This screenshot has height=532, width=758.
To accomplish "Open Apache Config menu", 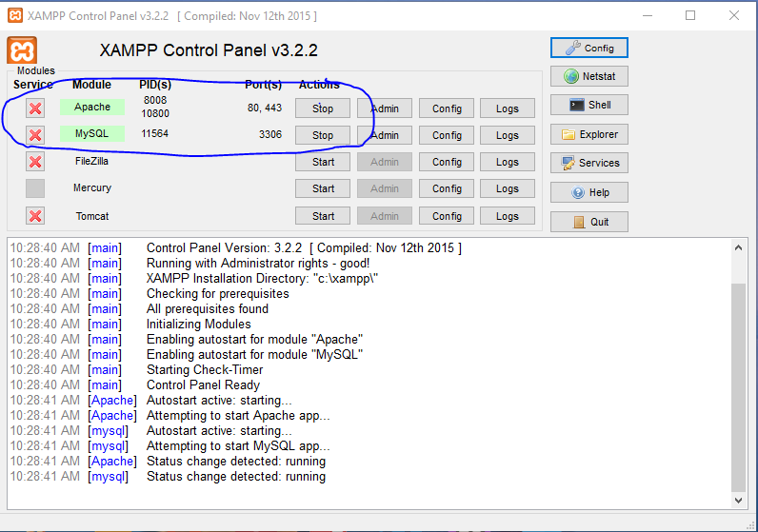I will pyautogui.click(x=447, y=108).
